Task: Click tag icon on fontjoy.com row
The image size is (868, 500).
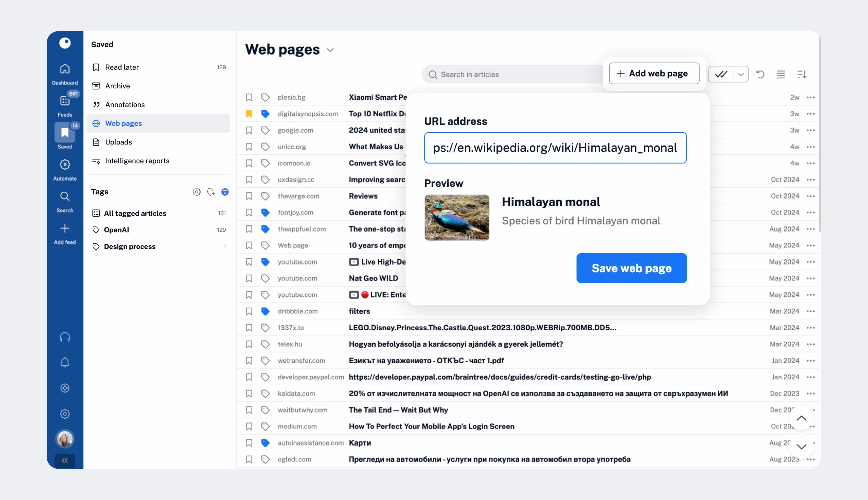Action: click(x=265, y=212)
